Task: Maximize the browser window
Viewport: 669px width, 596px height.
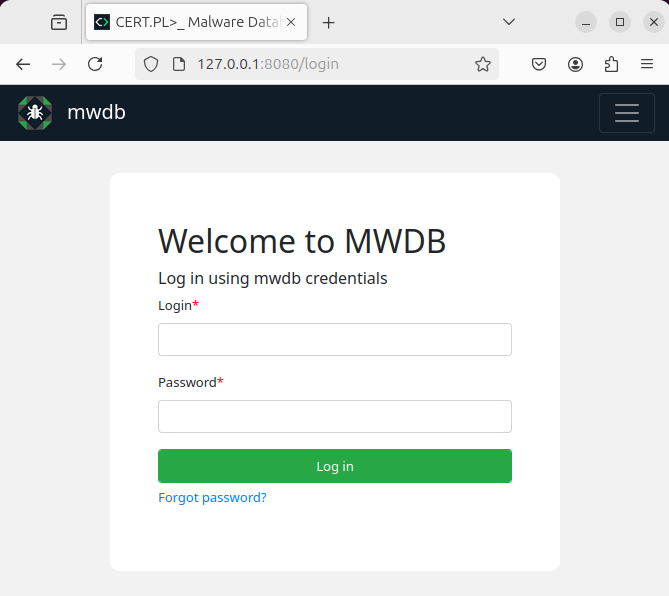Action: click(620, 22)
